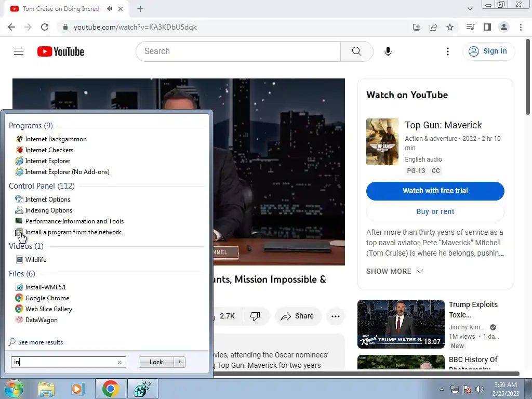The image size is (532, 399).
Task: Open the Wildlife video result
Action: (x=36, y=260)
